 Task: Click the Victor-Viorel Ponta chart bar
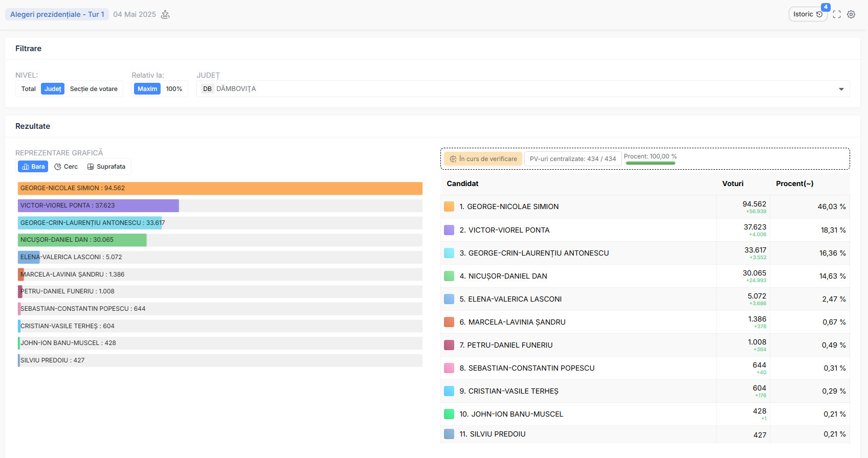pos(98,205)
